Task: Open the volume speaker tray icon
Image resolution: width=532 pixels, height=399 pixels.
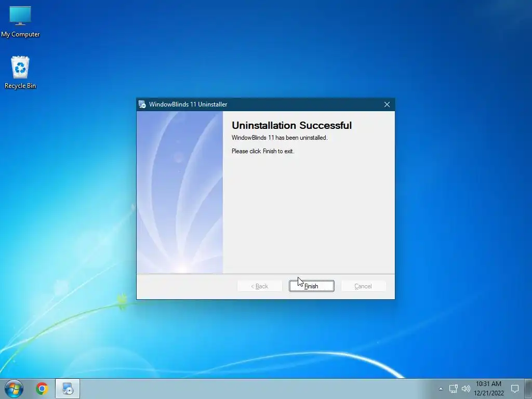Action: click(x=466, y=389)
